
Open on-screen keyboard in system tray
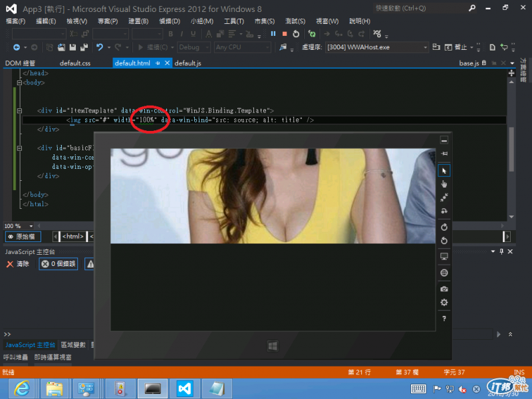(418, 389)
